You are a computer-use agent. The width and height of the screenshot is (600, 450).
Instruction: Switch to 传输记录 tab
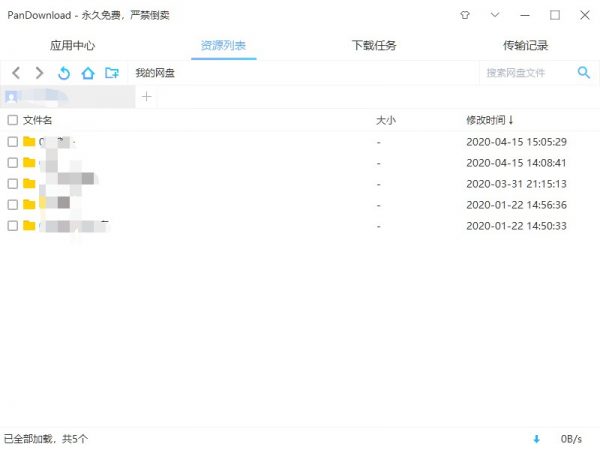(x=525, y=46)
